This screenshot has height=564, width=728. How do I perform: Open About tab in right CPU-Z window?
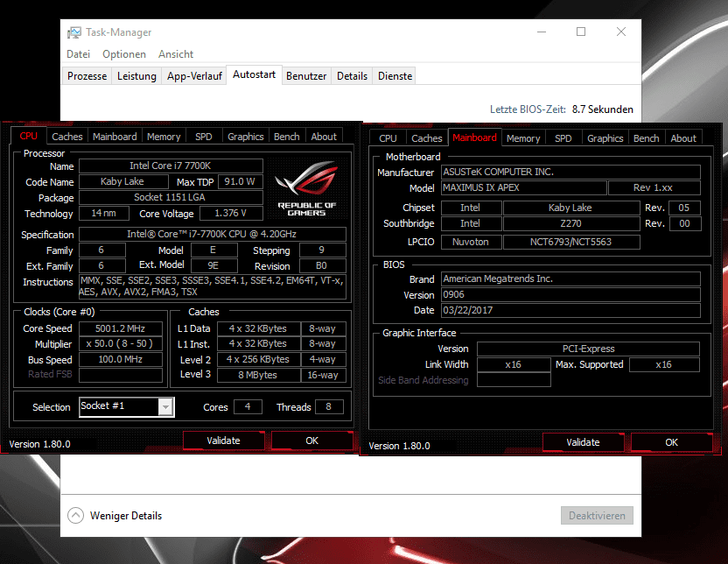683,138
